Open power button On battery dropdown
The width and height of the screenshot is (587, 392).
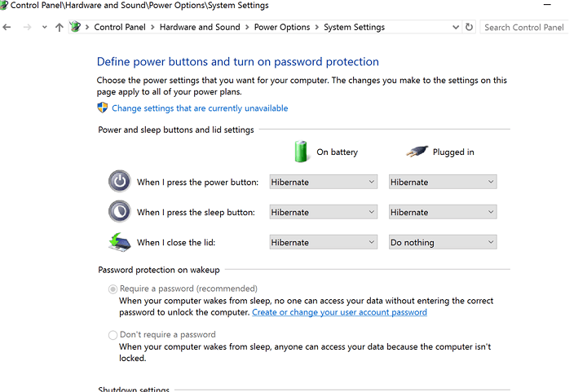(x=324, y=182)
